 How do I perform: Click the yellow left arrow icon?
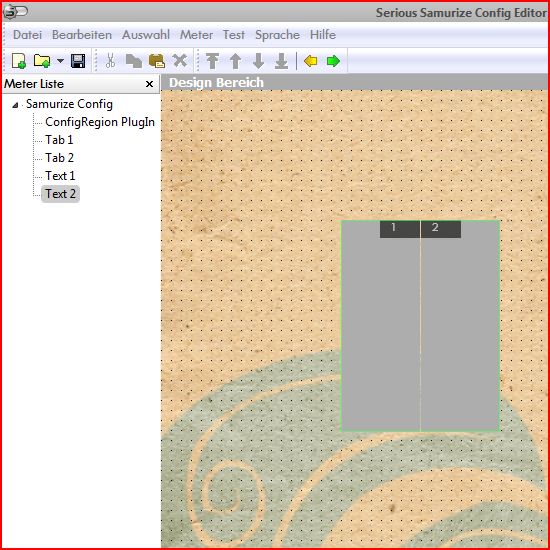pyautogui.click(x=310, y=61)
